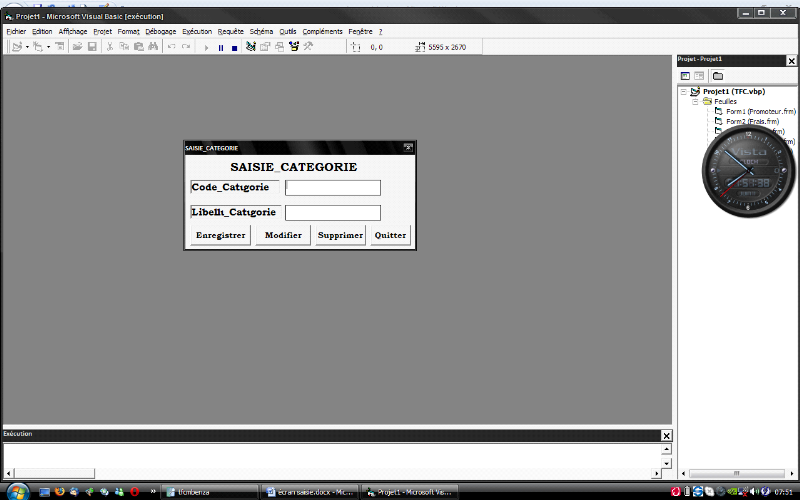Open the Object Browser toolbar icon
The height and width of the screenshot is (500, 800).
pos(294,47)
